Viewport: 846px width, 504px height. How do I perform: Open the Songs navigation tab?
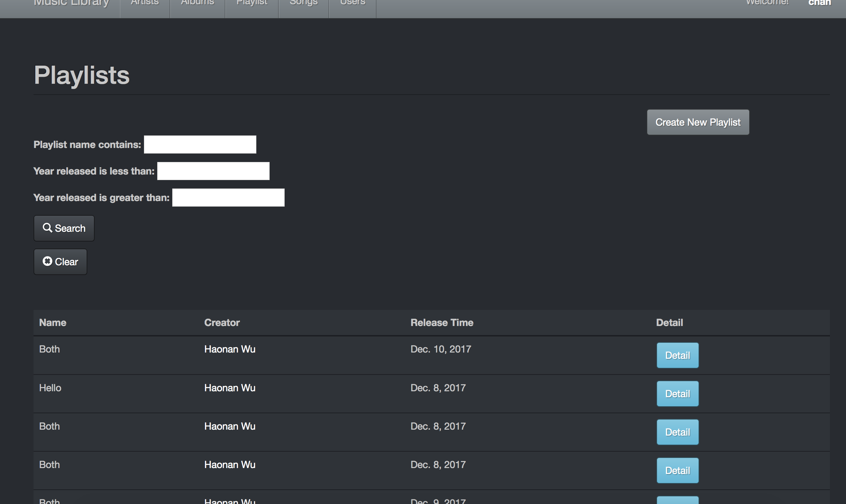pos(304,3)
